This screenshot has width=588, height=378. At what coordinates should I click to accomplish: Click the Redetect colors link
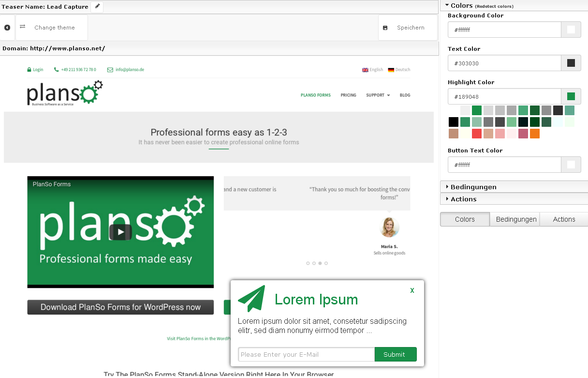(494, 6)
